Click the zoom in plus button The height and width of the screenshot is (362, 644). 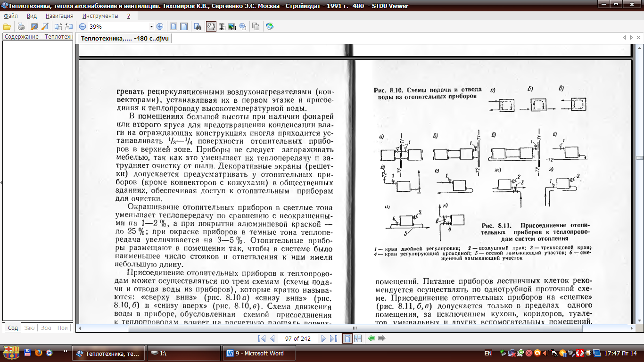pyautogui.click(x=160, y=27)
